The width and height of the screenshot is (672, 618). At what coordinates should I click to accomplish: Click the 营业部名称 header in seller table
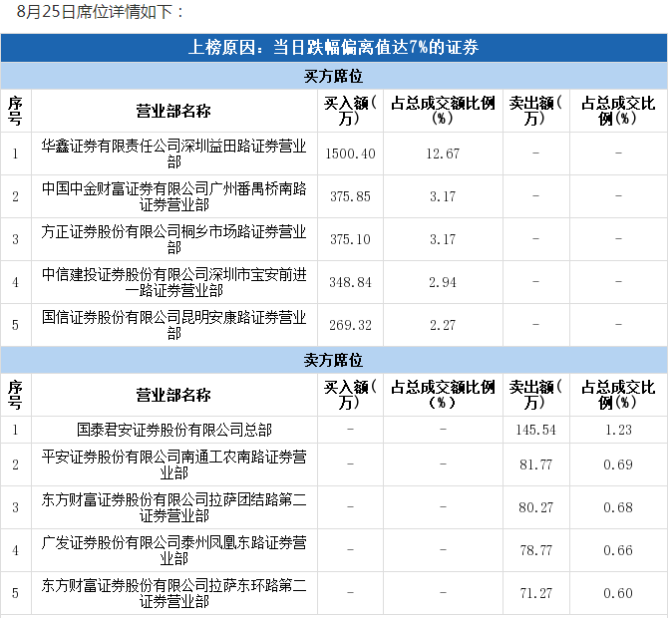click(x=173, y=395)
